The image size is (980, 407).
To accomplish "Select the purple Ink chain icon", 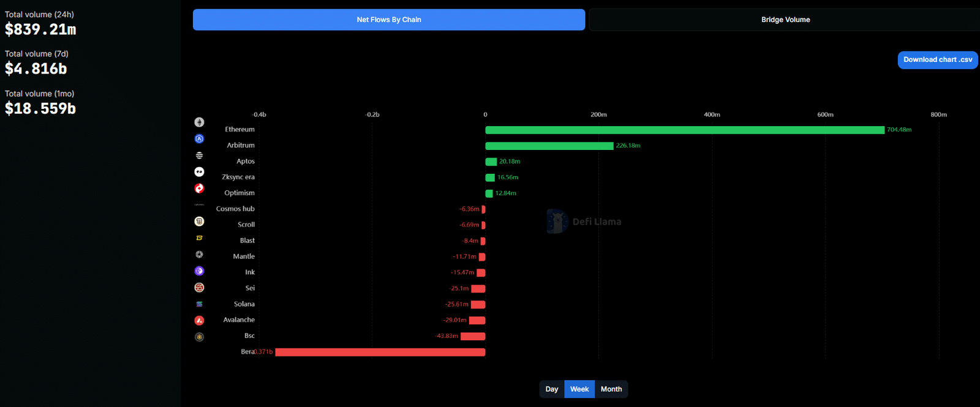I will [x=199, y=271].
